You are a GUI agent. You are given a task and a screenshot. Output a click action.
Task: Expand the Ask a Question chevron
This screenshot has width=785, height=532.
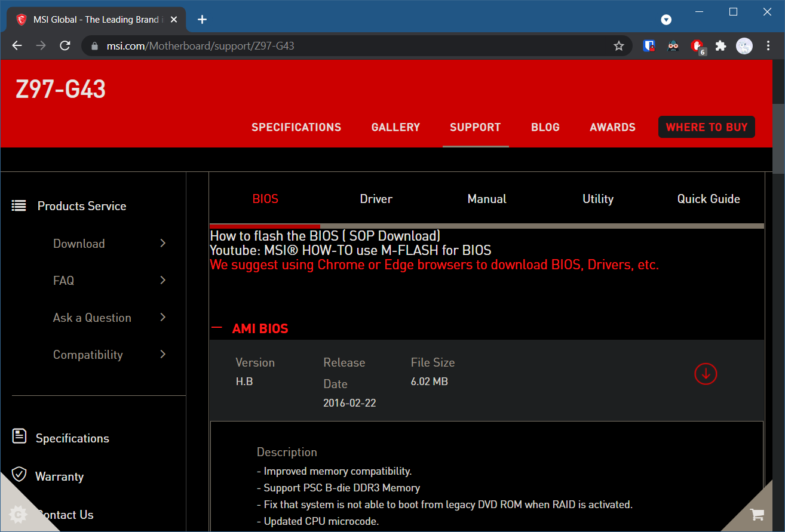pyautogui.click(x=162, y=317)
